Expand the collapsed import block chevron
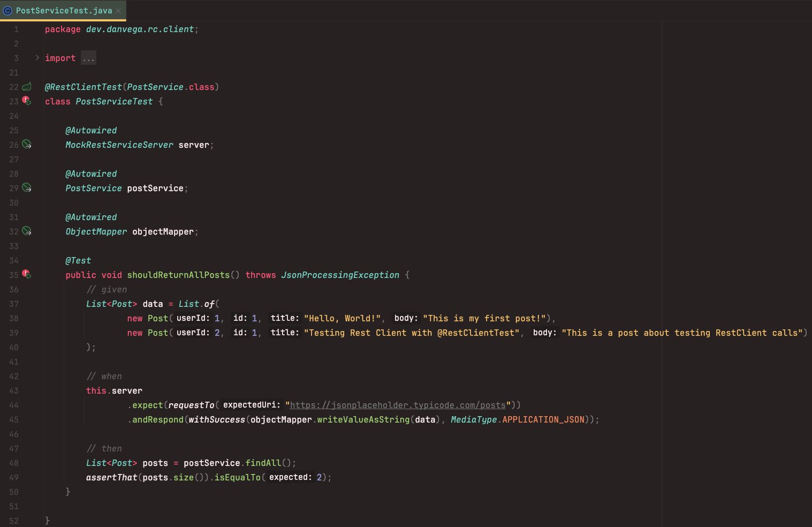Screen dimensions: 812x527 coord(37,58)
